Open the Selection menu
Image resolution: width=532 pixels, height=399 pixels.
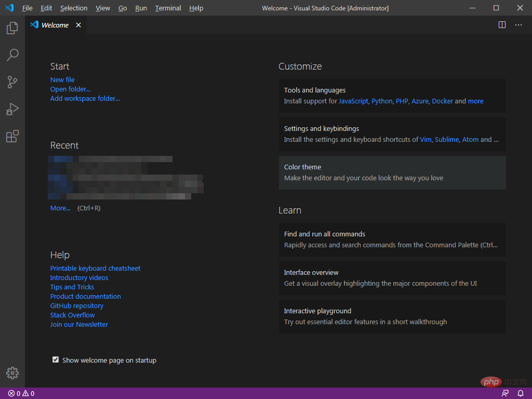tap(74, 8)
